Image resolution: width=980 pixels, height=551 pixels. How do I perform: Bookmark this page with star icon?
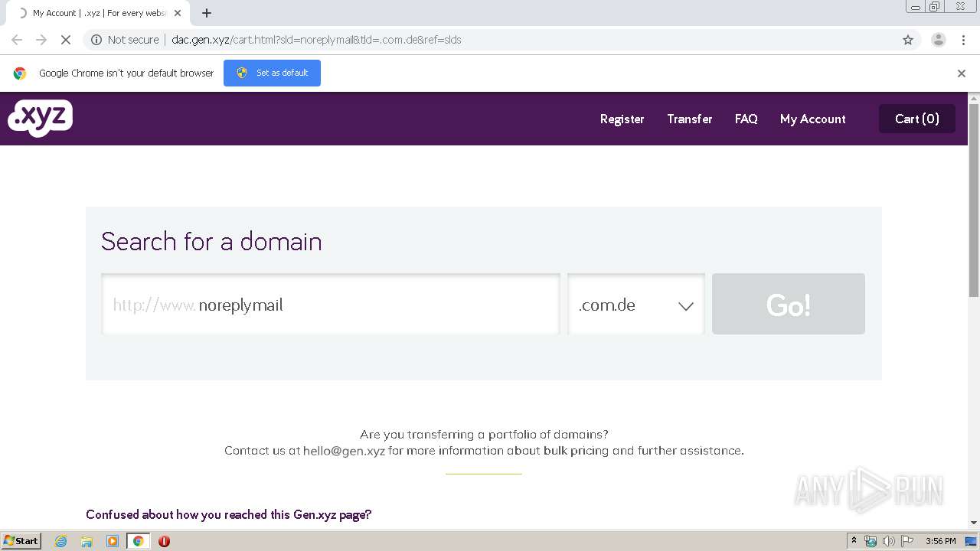point(908,40)
